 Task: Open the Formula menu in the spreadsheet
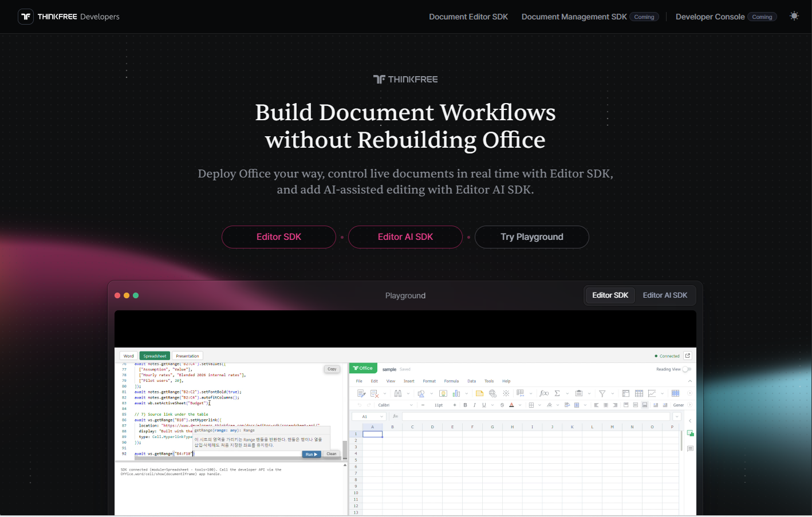tap(451, 381)
